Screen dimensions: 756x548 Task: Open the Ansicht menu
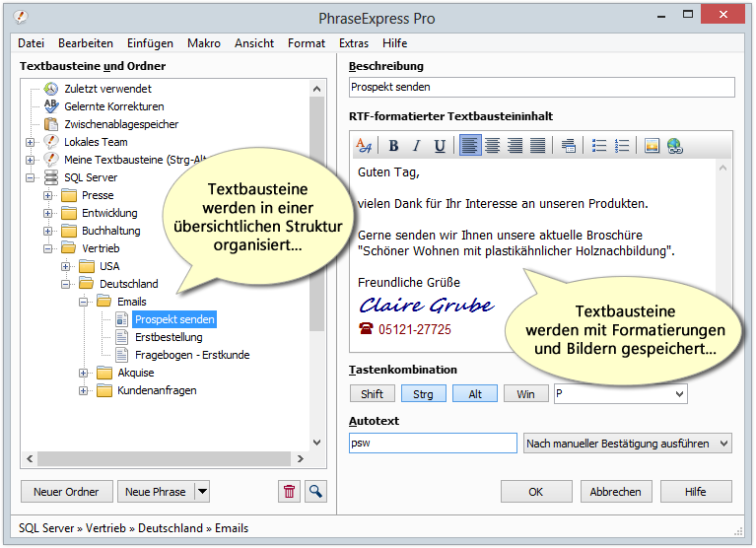pos(254,43)
